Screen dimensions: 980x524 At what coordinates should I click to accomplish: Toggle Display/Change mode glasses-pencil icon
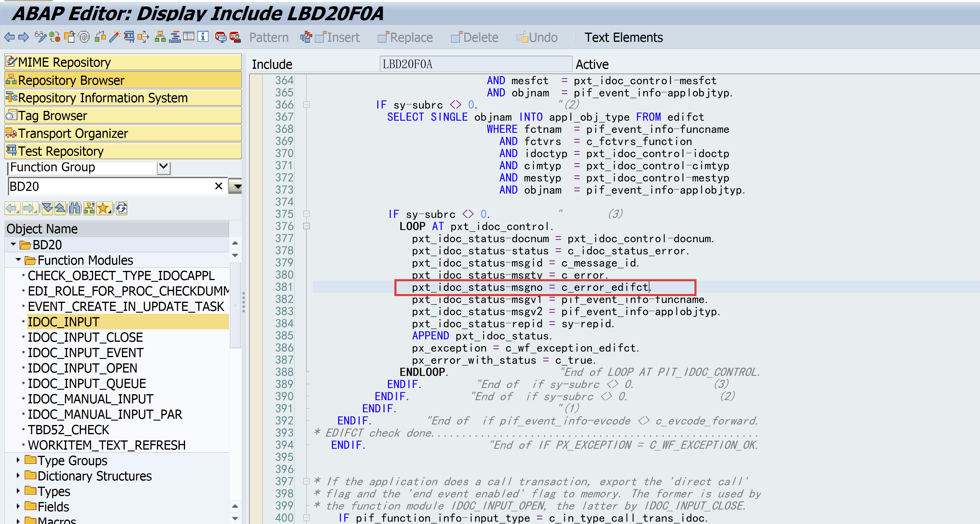coord(40,37)
